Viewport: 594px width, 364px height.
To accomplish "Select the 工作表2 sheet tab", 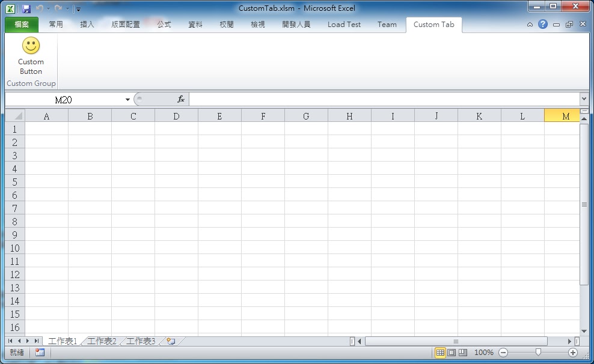I will click(x=102, y=341).
